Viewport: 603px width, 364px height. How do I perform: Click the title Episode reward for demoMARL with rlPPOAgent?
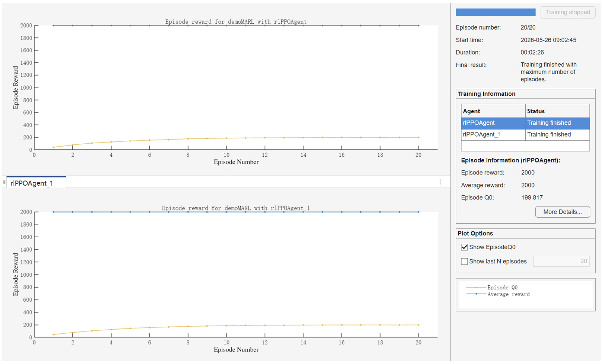pyautogui.click(x=236, y=22)
